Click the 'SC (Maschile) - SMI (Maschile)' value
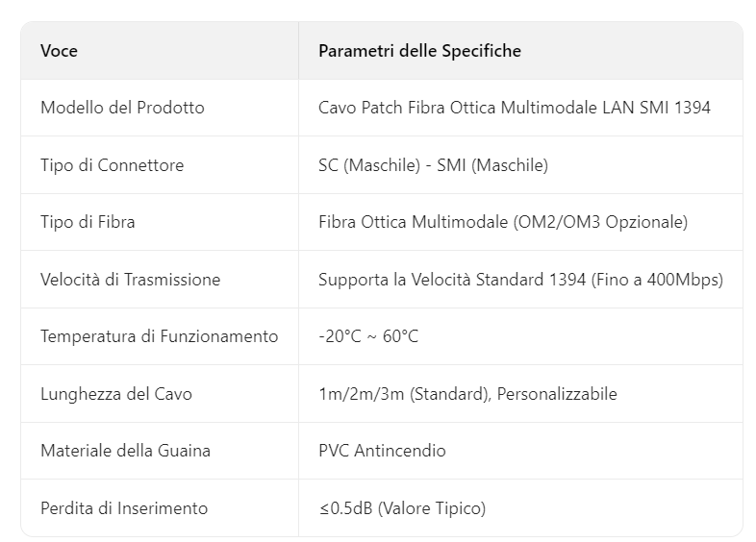The height and width of the screenshot is (542, 756). point(433,165)
